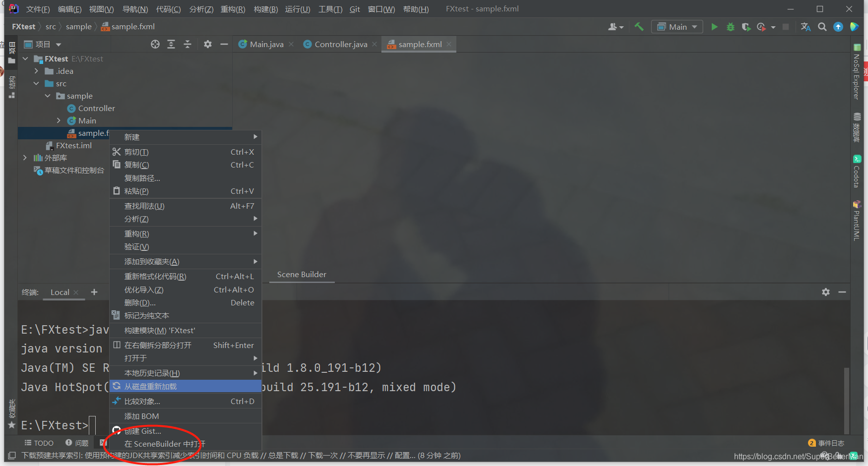Screen dimensions: 868x466
Task: Run with coverage shield icon
Action: click(746, 27)
